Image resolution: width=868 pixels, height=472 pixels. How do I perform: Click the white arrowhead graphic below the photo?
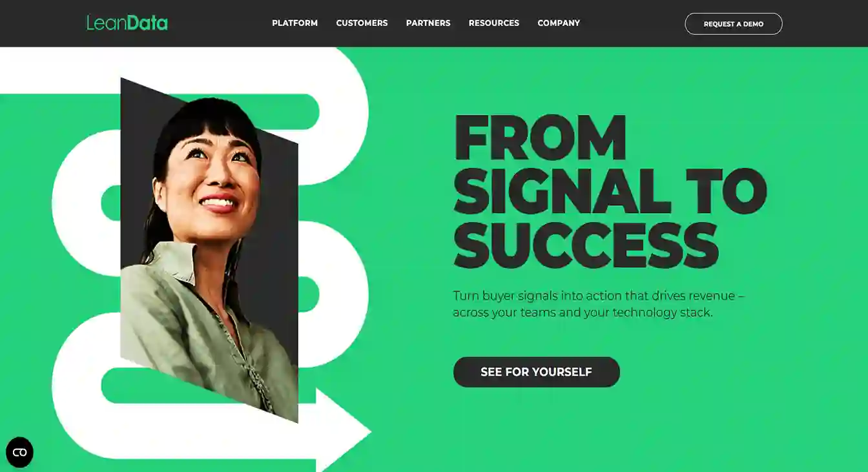click(x=344, y=429)
